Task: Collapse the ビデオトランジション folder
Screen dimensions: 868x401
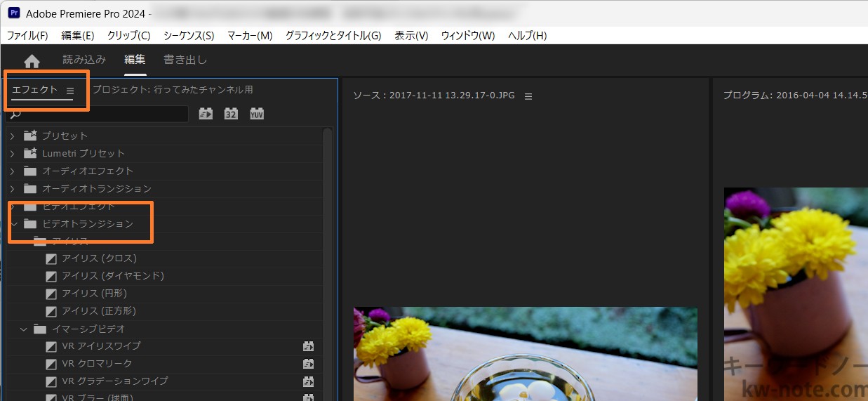Action: tap(13, 224)
